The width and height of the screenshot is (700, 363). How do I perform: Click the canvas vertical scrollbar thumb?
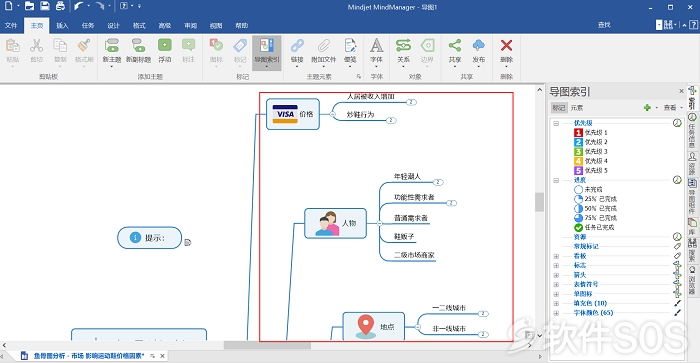point(539,202)
